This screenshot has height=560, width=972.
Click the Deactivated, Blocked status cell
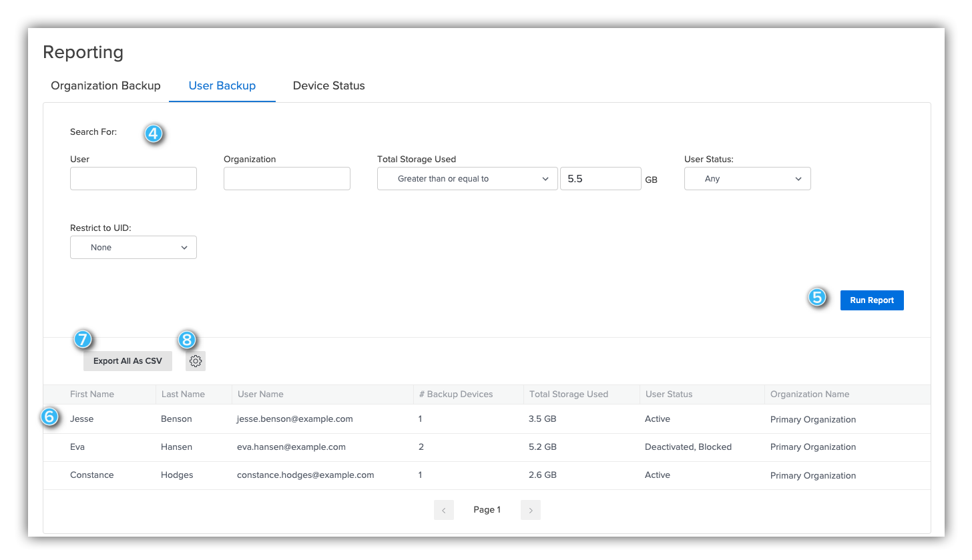[x=688, y=447]
